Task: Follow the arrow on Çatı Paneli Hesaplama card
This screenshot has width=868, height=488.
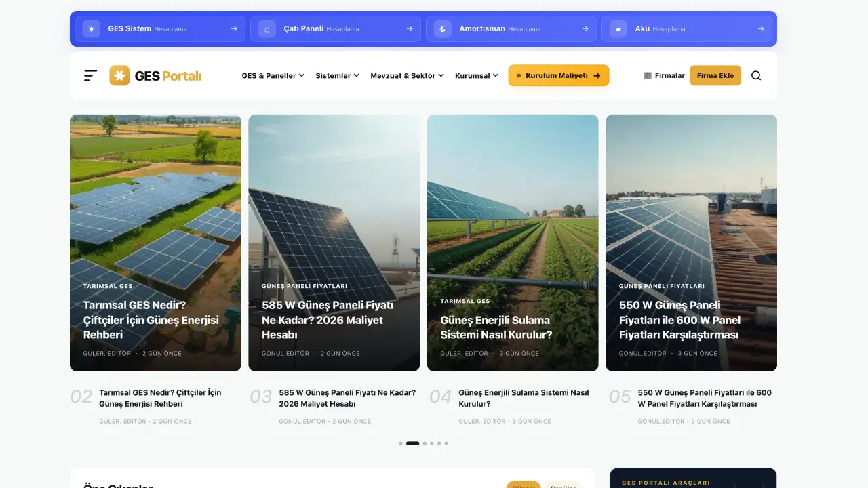Action: tap(410, 29)
